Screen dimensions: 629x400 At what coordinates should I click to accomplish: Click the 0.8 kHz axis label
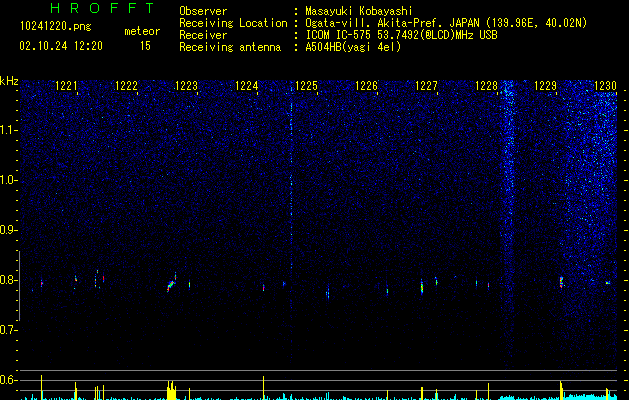click(x=9, y=280)
